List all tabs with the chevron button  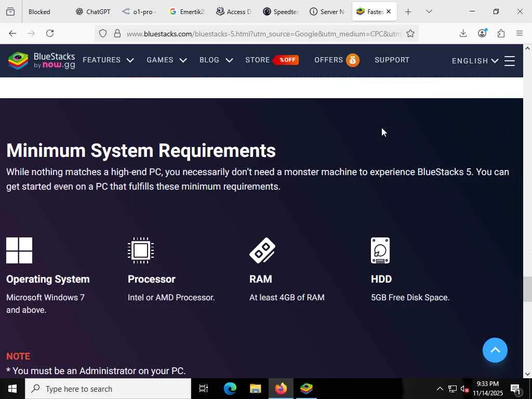point(429,11)
